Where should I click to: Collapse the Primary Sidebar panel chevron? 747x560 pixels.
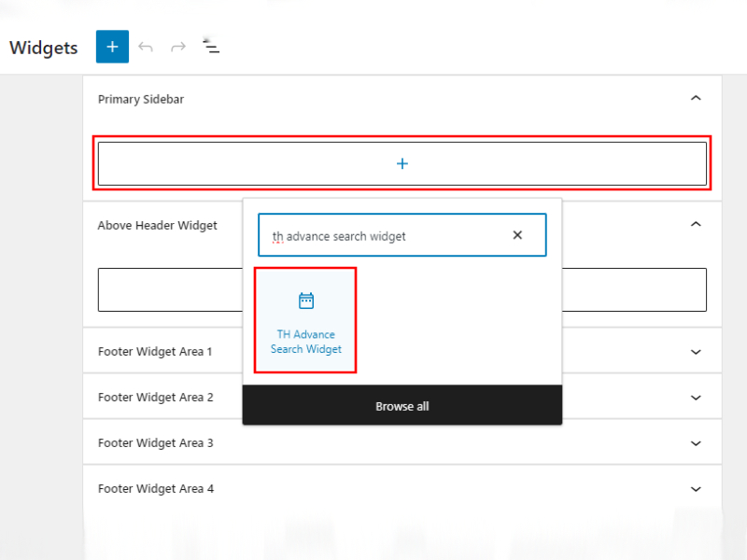695,98
